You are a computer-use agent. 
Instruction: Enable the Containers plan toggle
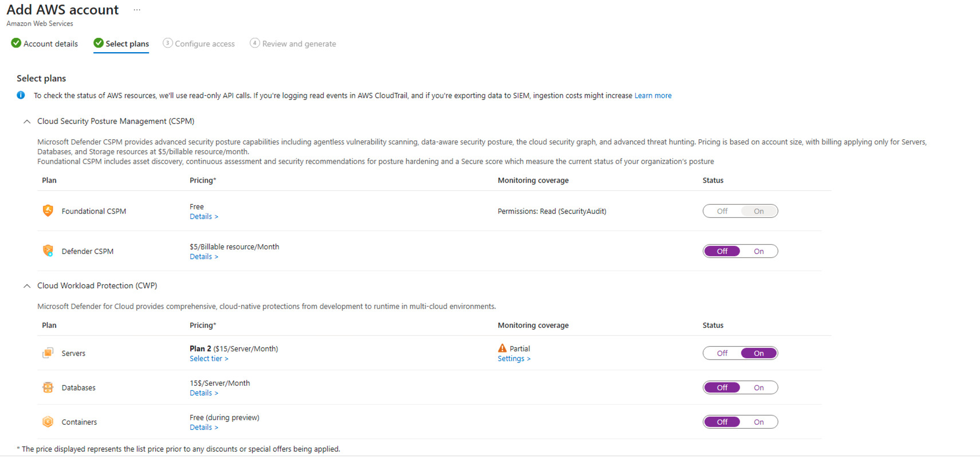click(758, 422)
